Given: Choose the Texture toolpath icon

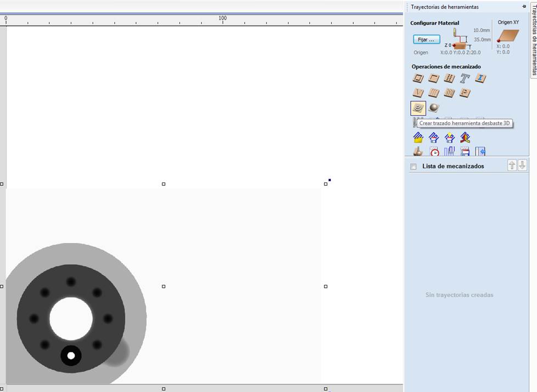Looking at the screenshot, I should pyautogui.click(x=449, y=93).
